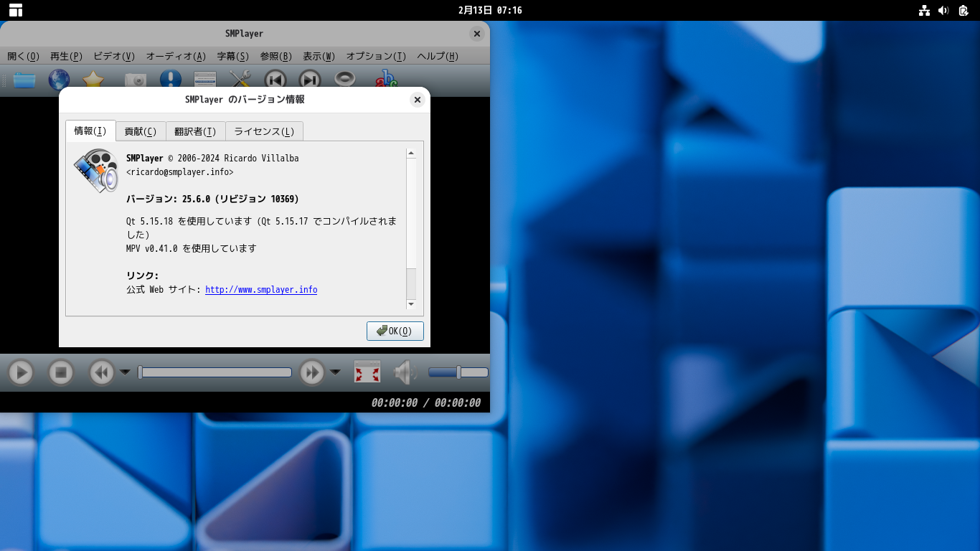Click the network icon in system tray
The image size is (980, 551).
(925, 10)
